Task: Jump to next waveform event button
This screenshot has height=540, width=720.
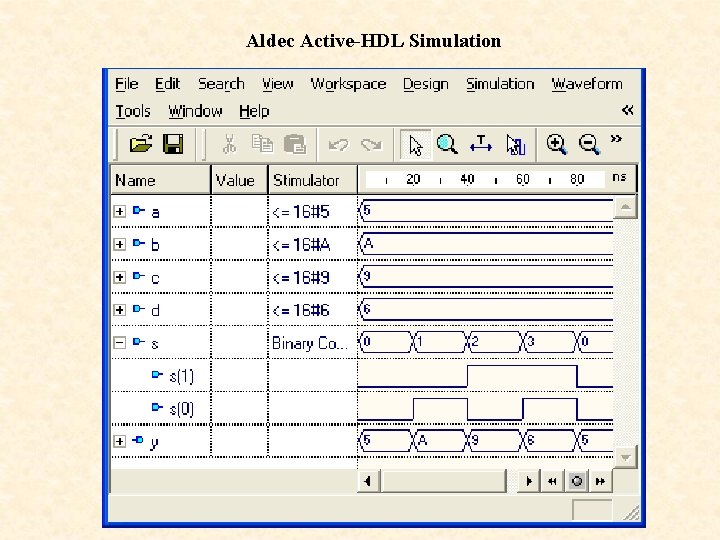Action: click(600, 481)
